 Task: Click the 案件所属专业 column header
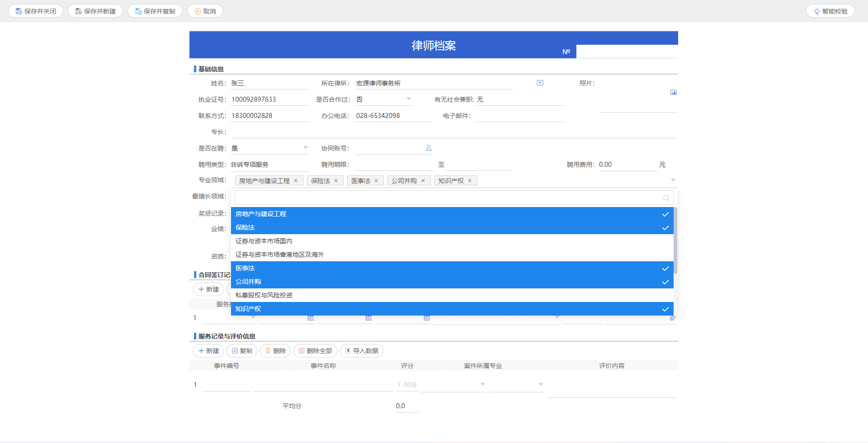[483, 366]
